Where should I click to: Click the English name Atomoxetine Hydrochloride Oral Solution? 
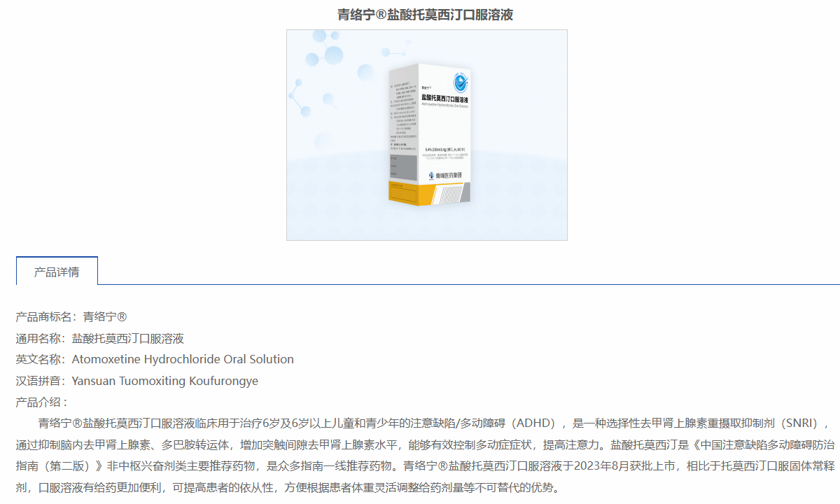point(155,359)
